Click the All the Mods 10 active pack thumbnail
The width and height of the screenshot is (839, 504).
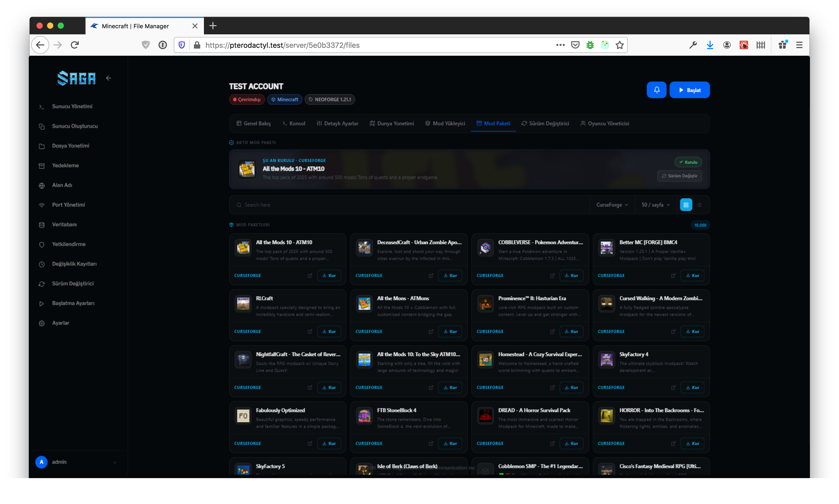click(x=247, y=169)
